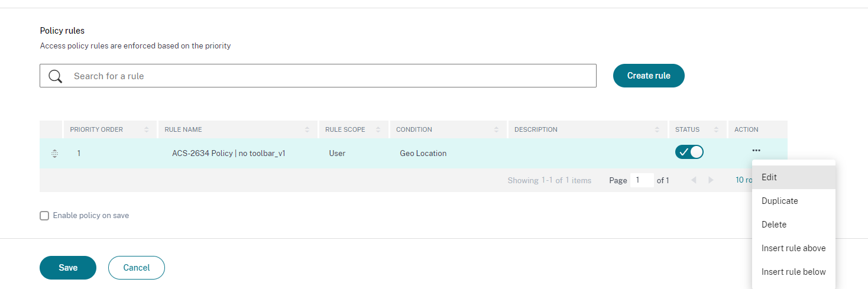Sort rules by Priority Order column
The height and width of the screenshot is (289, 868).
pos(147,129)
